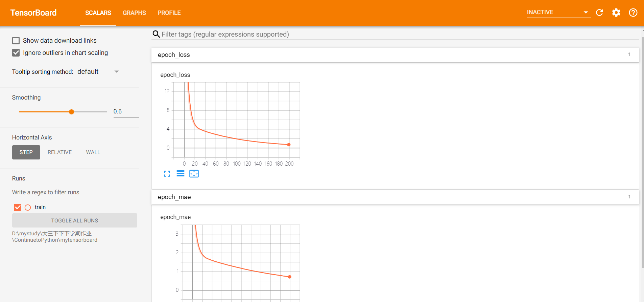Select RELATIVE horizontal axis mode
The image size is (644, 302).
pos(59,152)
